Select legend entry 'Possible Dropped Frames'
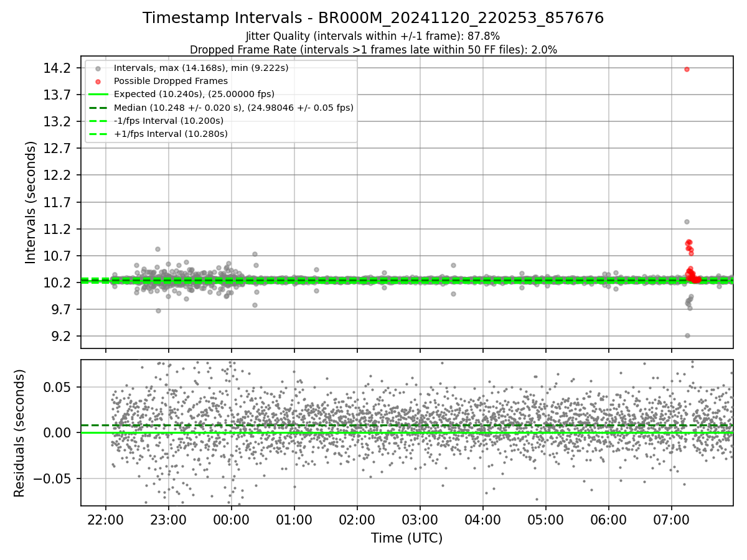The width and height of the screenshot is (747, 560). pos(171,81)
